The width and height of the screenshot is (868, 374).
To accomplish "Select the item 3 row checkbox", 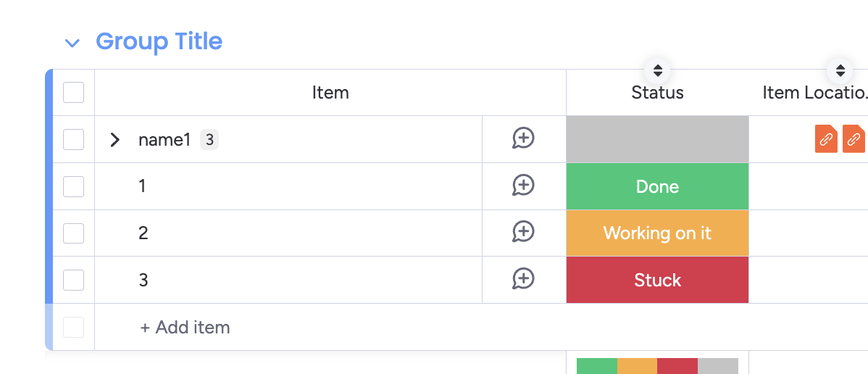I will click(73, 280).
